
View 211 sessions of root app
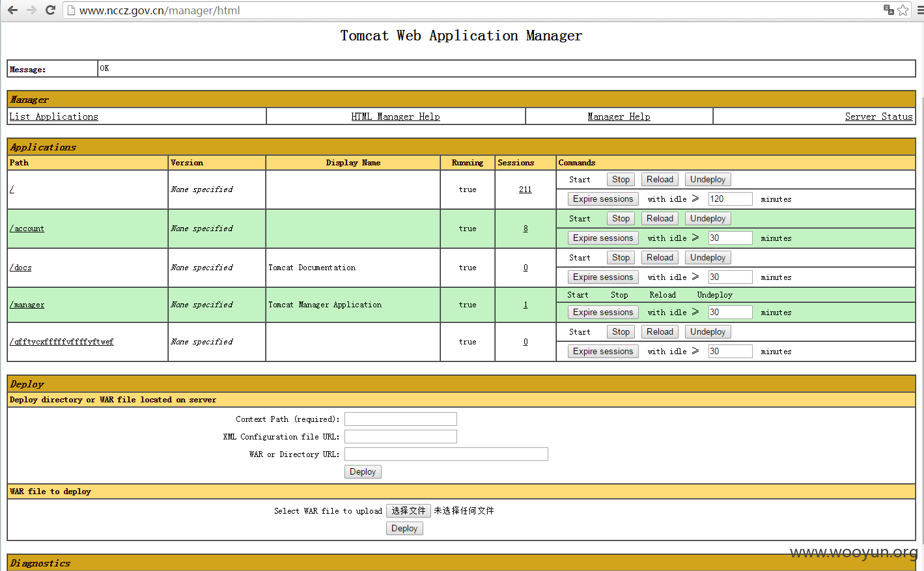tap(525, 189)
